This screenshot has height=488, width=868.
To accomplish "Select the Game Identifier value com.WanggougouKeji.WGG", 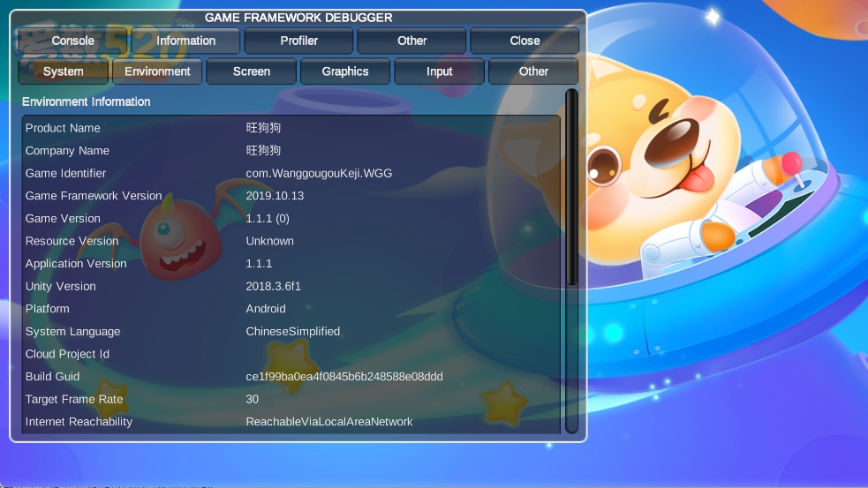I will (319, 173).
